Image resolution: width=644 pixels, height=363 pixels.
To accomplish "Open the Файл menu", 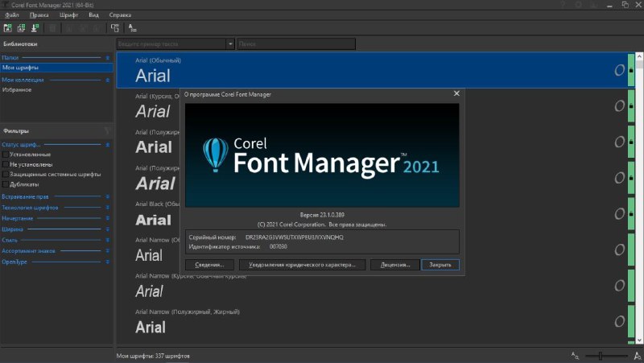I will (x=12, y=14).
